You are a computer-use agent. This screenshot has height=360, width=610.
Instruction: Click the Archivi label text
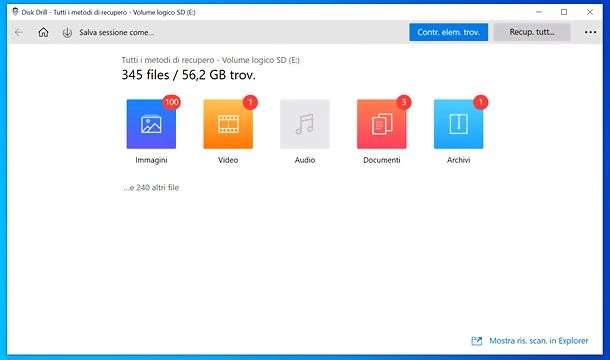pos(458,160)
